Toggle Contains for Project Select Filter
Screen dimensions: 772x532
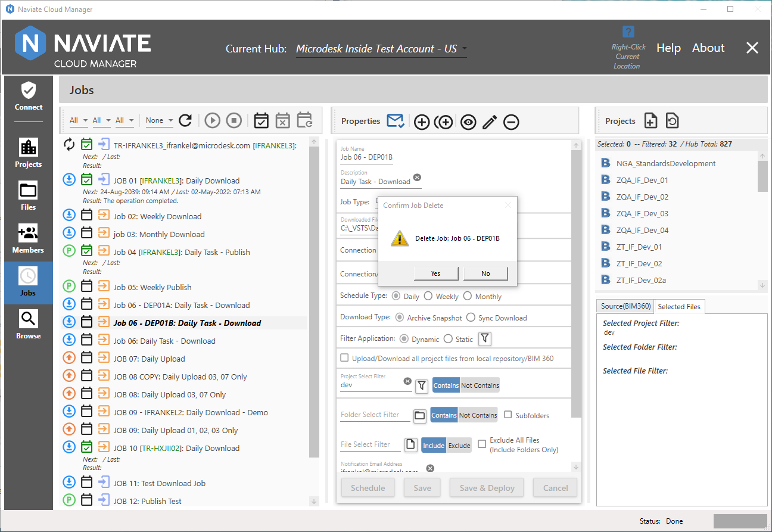446,385
